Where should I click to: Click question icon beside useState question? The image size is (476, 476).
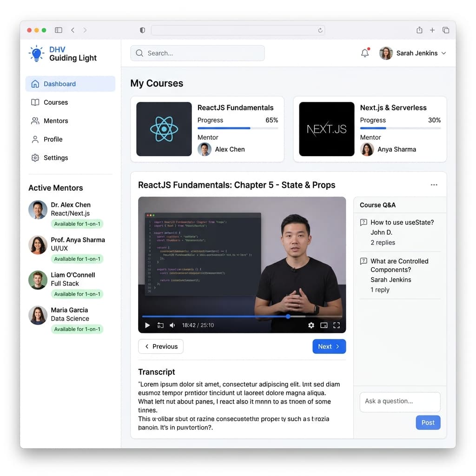[x=364, y=223]
